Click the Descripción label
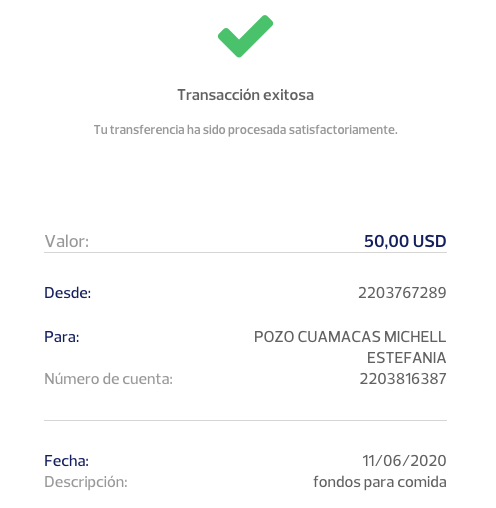Screen dimensions: 496x508 click(86, 482)
